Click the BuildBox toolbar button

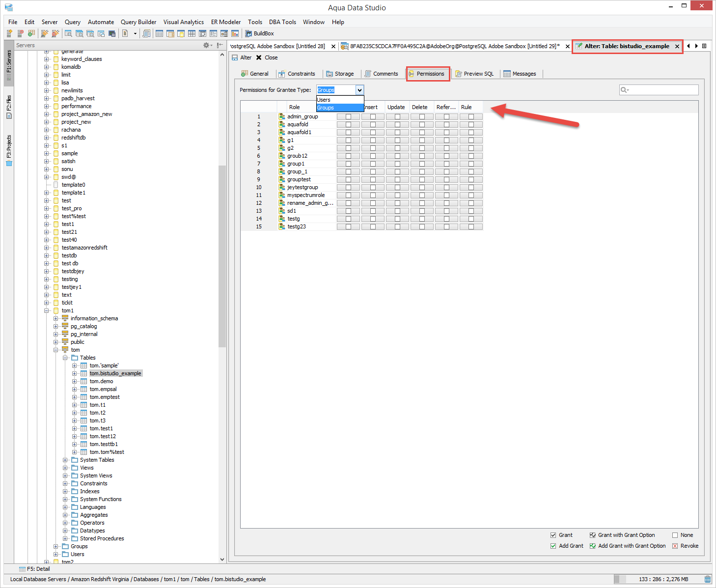(259, 33)
